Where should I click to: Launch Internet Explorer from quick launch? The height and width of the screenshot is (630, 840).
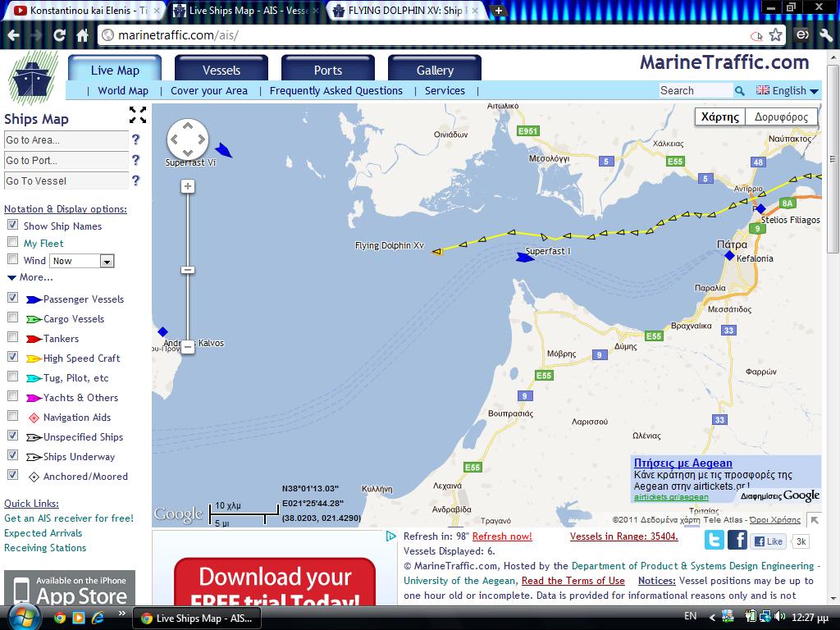(x=98, y=618)
